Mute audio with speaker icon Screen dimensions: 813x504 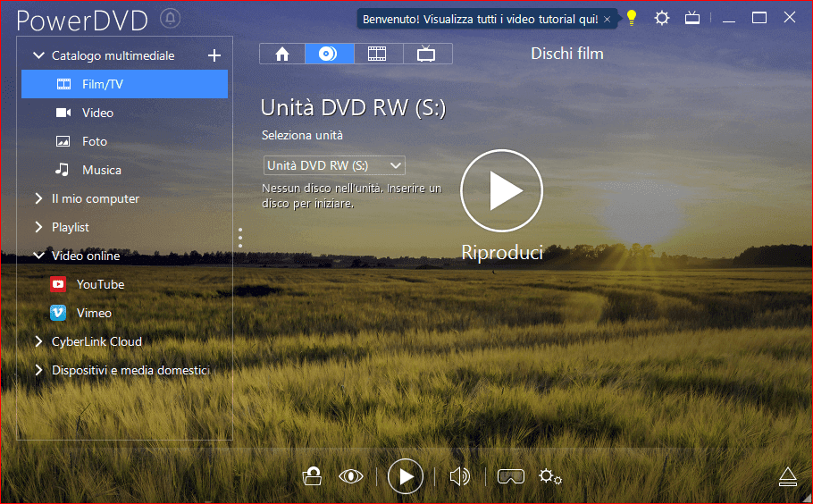coord(459,476)
